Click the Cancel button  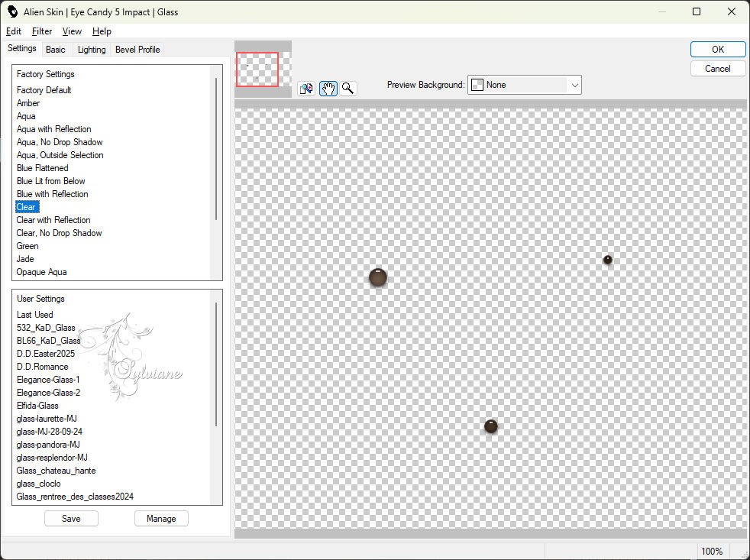pyautogui.click(x=717, y=69)
